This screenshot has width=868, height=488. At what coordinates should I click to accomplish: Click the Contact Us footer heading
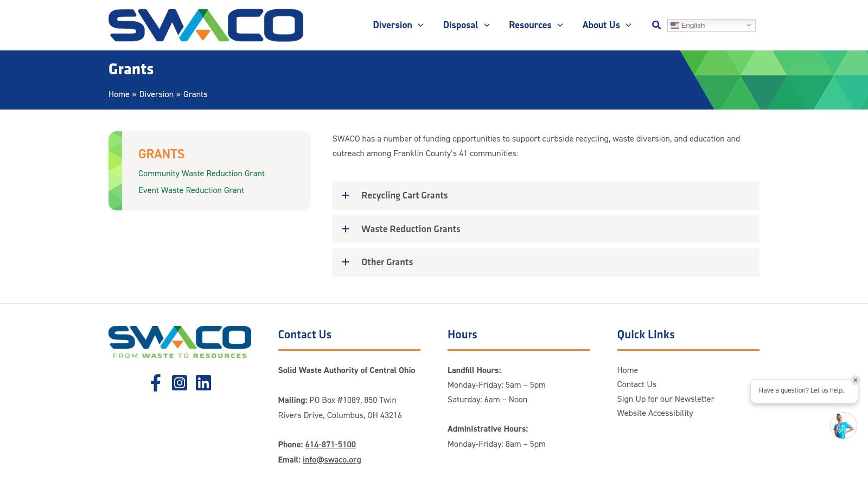[305, 335]
